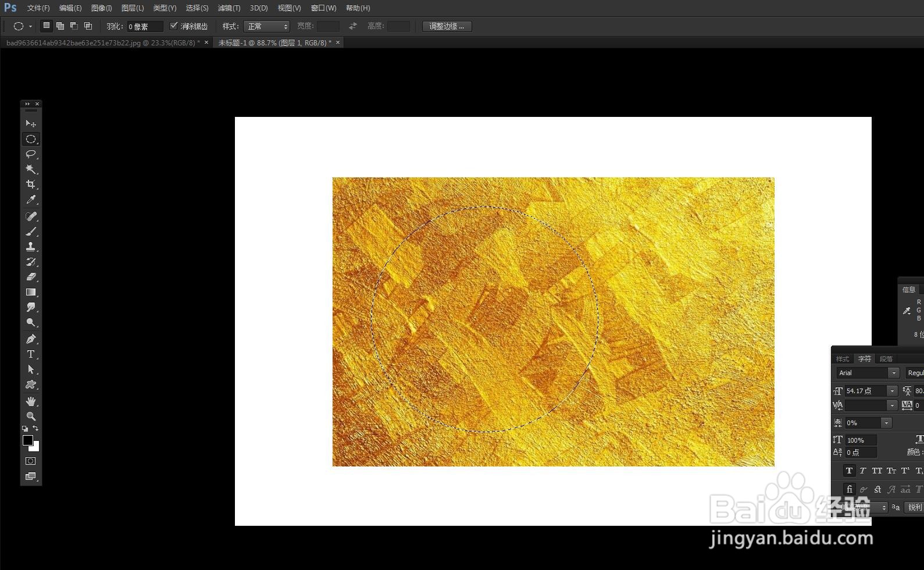Select the Eyedropper tool
This screenshot has height=570, width=924.
[31, 199]
